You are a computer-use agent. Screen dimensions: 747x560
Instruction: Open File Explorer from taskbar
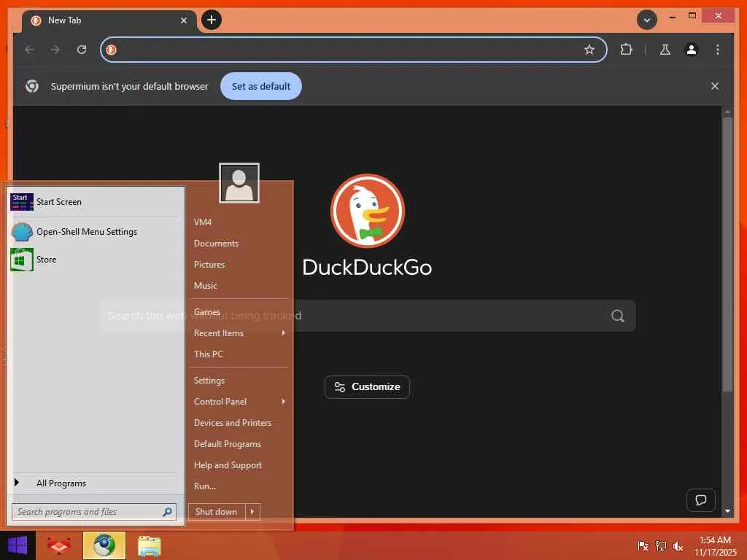click(x=149, y=546)
